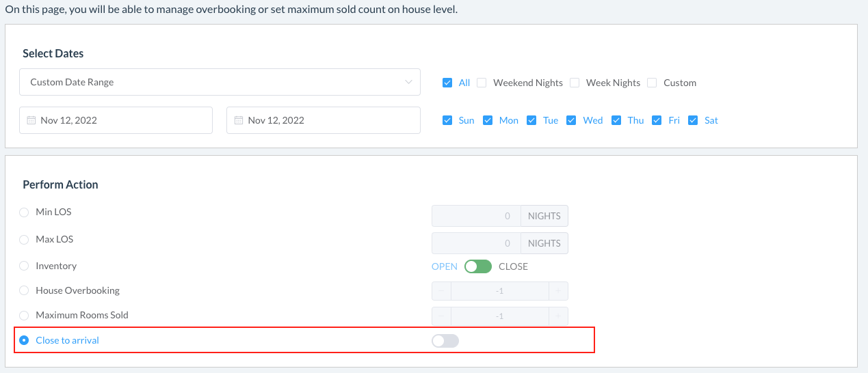Viewport: 868px width, 373px height.
Task: Click the Max LOS nights input field
Action: pyautogui.click(x=475, y=243)
